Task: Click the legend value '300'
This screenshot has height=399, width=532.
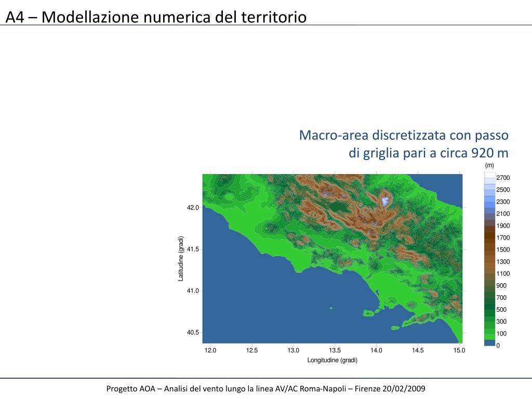Action: [x=501, y=322]
